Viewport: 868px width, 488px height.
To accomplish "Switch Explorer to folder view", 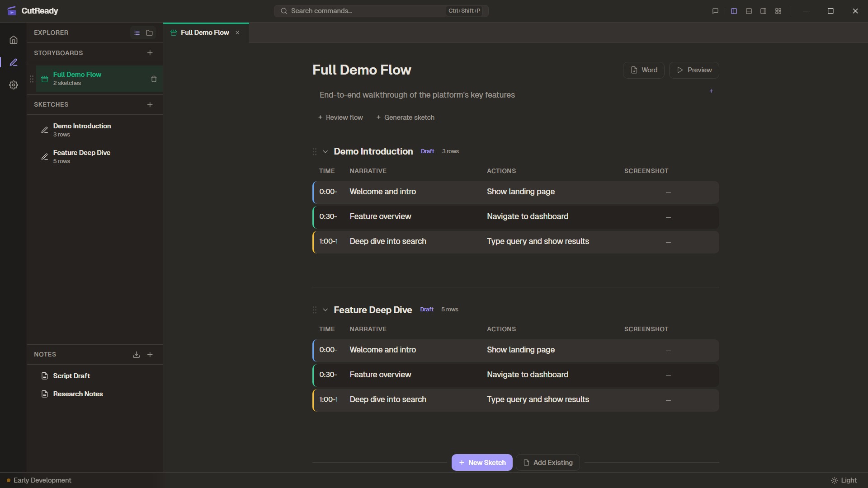I will (150, 33).
